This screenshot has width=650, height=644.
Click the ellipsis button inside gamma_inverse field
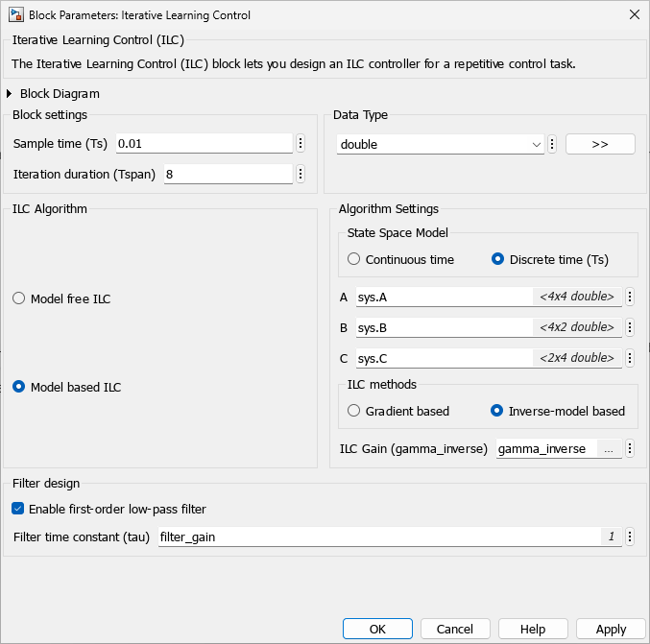pyautogui.click(x=609, y=449)
